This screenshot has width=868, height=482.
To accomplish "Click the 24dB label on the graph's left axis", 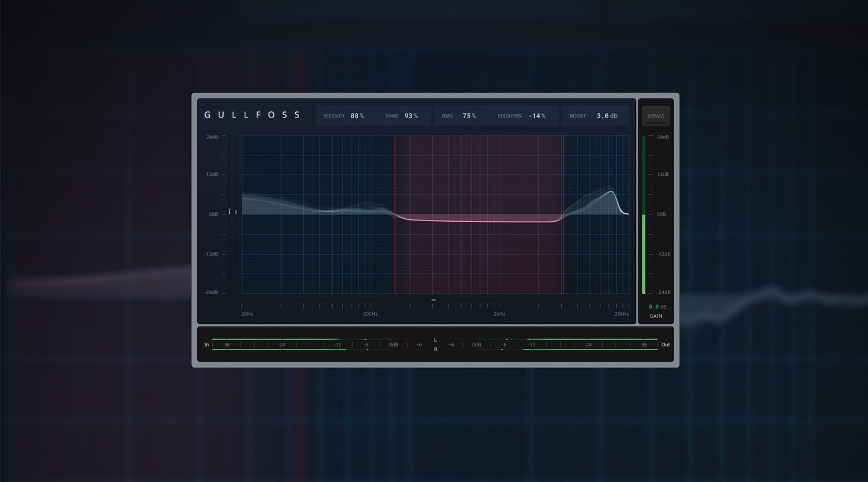I will [x=212, y=137].
